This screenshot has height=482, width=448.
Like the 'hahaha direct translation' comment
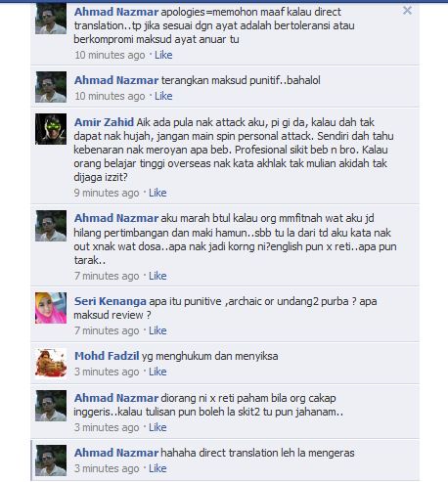(x=157, y=468)
